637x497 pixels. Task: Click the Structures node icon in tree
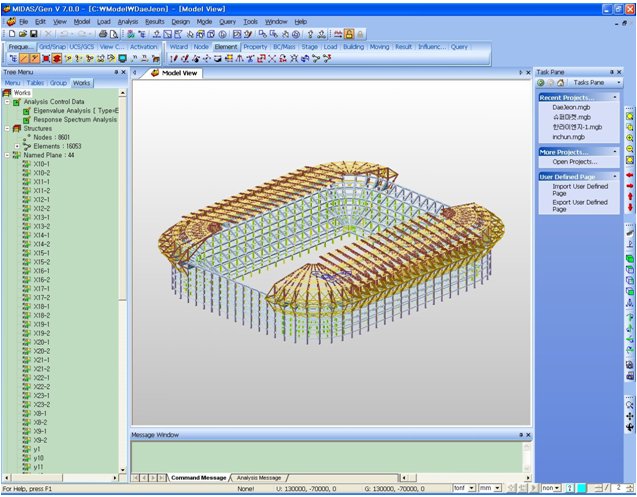(x=17, y=128)
